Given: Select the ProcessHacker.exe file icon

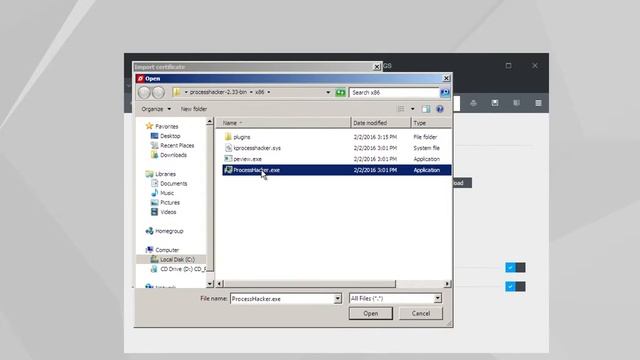Looking at the screenshot, I should (x=228, y=170).
